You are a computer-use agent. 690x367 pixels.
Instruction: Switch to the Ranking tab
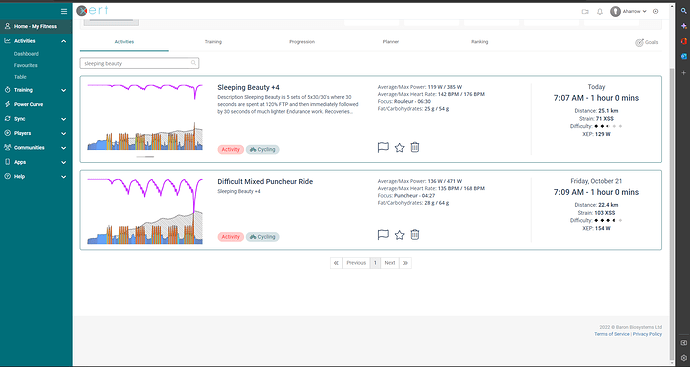coord(480,42)
